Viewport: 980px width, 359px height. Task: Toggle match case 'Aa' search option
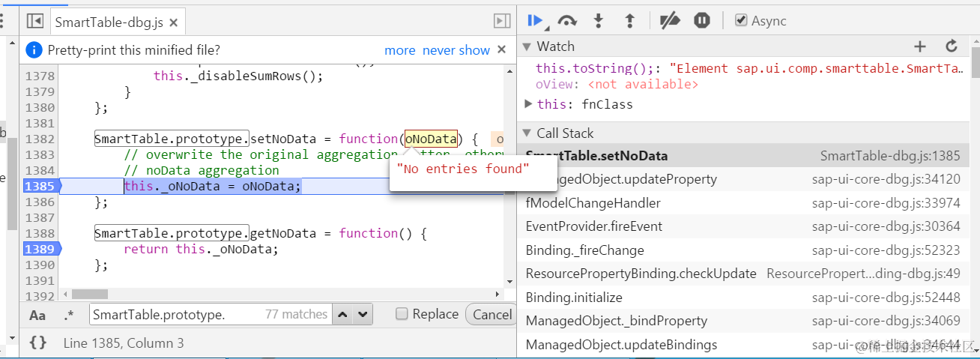tap(37, 315)
